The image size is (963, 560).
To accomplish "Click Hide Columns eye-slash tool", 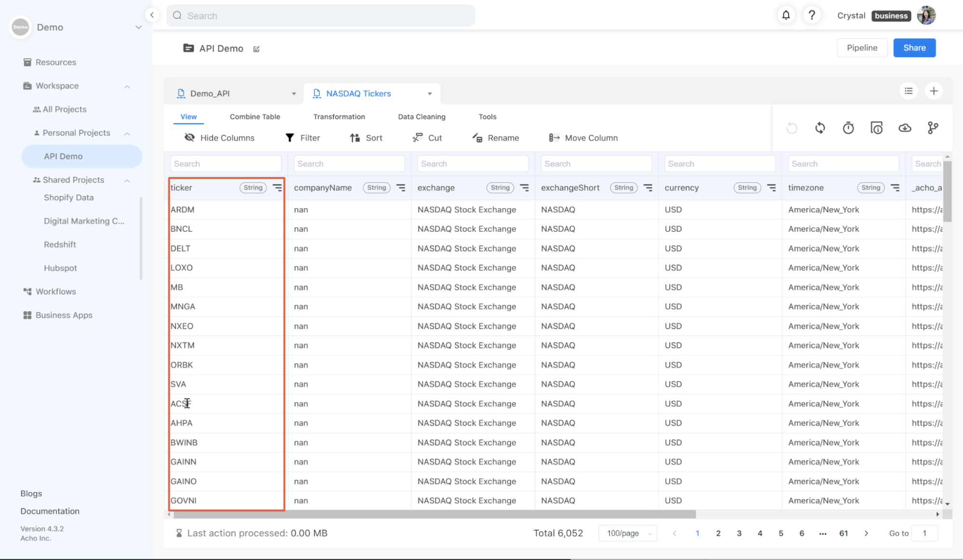I will click(x=219, y=138).
